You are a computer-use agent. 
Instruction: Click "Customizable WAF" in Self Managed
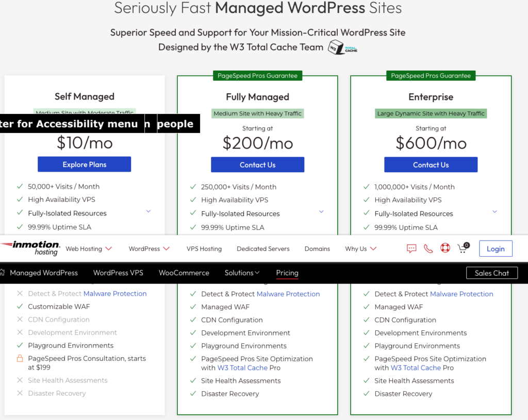59,307
